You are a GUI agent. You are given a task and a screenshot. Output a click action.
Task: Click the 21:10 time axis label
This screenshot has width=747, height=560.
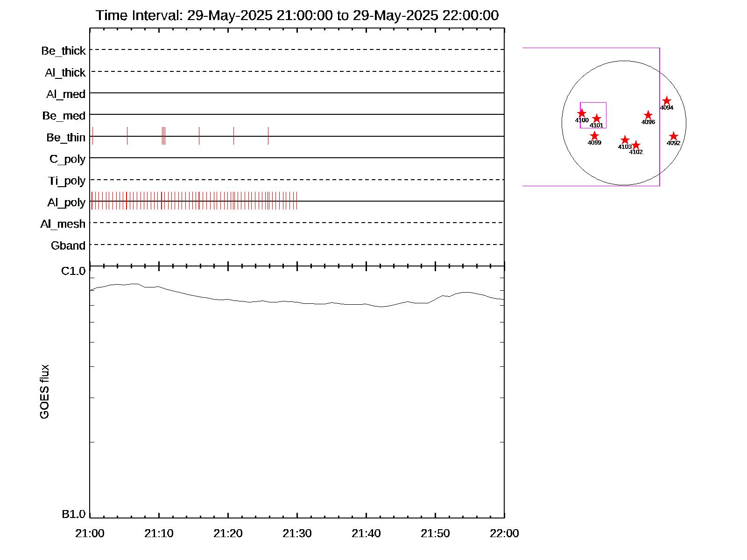(x=159, y=533)
